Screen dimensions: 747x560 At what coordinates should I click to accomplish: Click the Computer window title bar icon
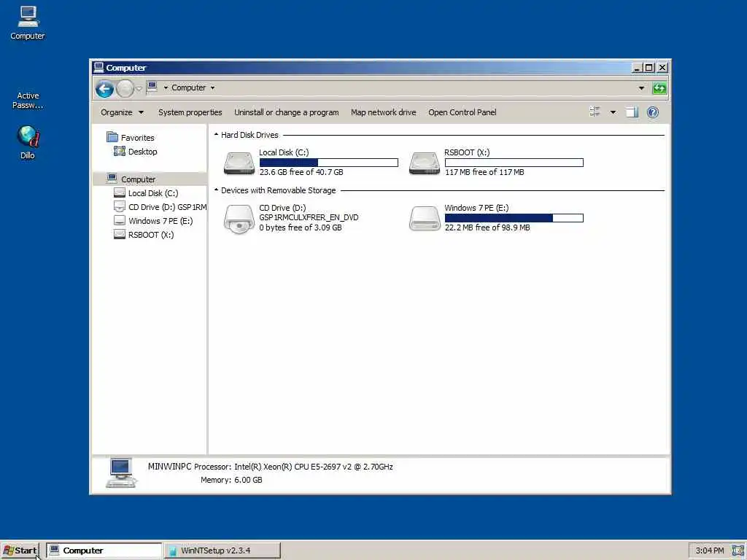point(98,67)
